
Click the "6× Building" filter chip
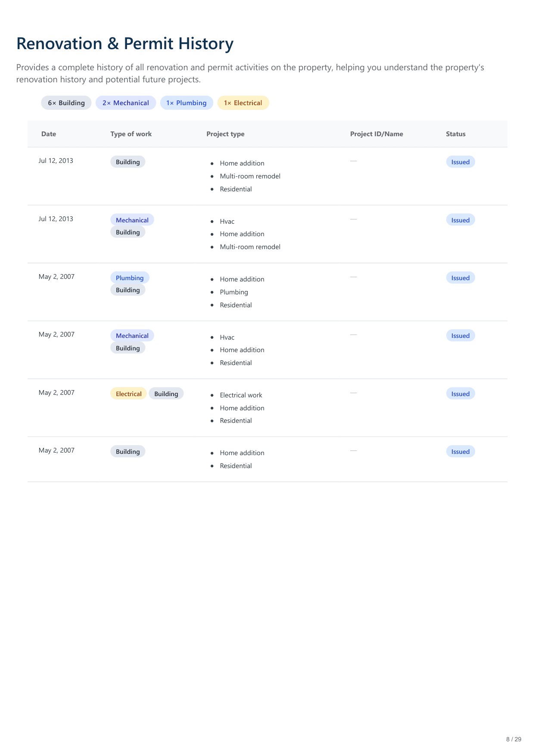coord(66,103)
